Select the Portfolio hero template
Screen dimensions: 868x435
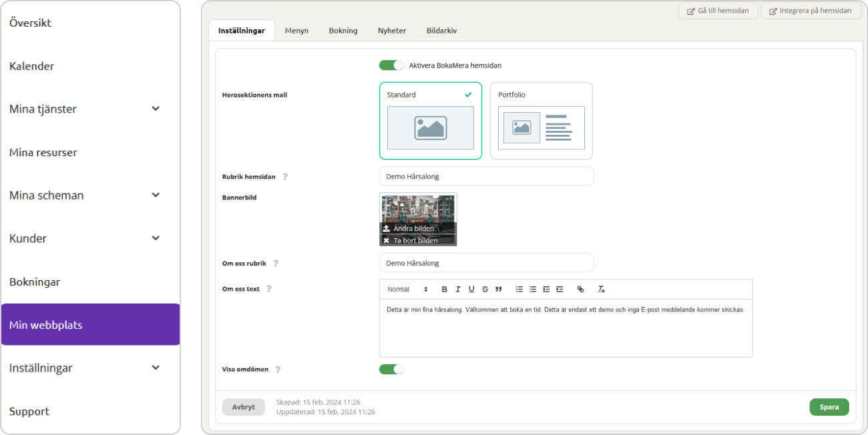(541, 121)
